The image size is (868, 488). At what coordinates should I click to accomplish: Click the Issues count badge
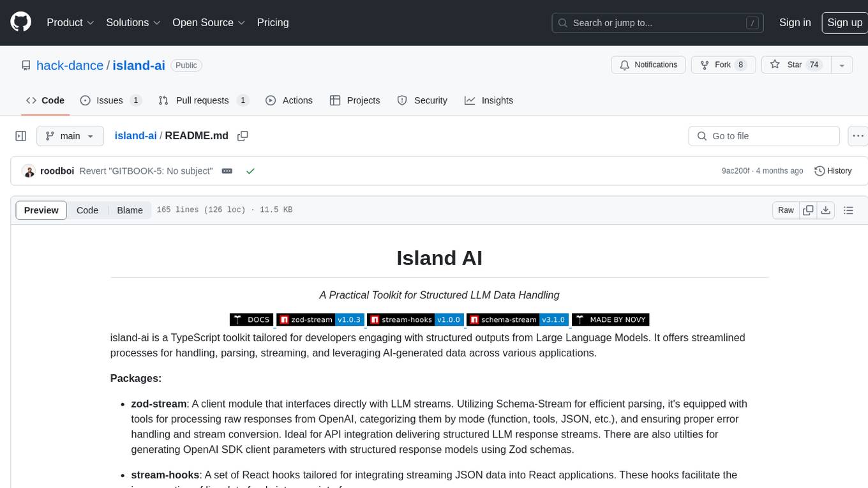pyautogui.click(x=135, y=100)
